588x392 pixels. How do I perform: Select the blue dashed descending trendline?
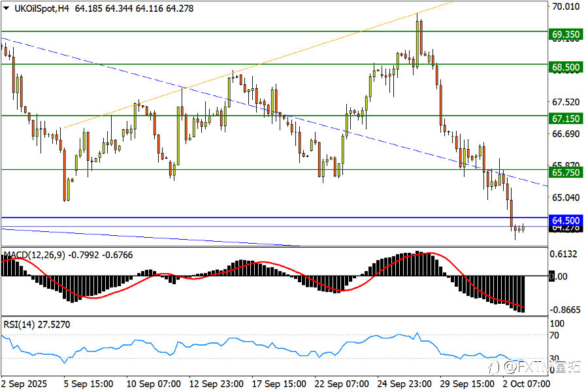pyautogui.click(x=274, y=112)
